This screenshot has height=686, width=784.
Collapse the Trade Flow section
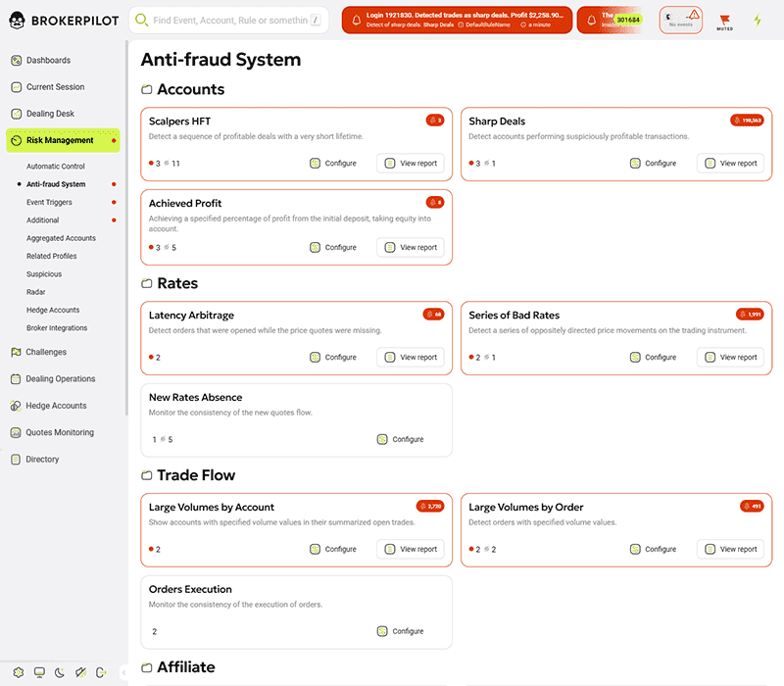click(147, 475)
